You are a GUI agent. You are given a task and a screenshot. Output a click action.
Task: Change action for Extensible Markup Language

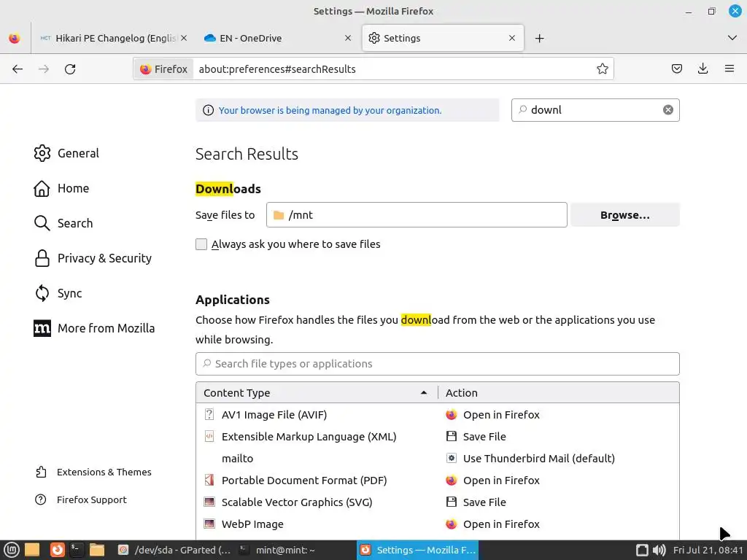(559, 437)
